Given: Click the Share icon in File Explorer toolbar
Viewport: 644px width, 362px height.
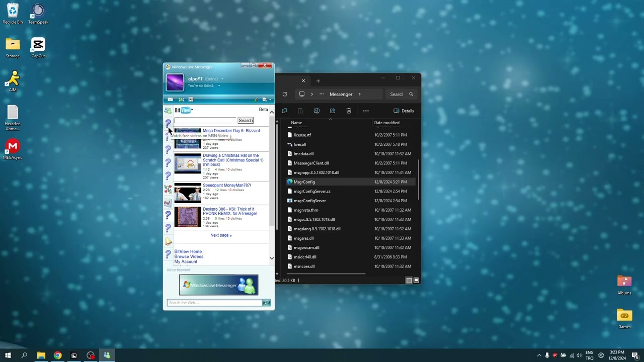Looking at the screenshot, I should (333, 111).
